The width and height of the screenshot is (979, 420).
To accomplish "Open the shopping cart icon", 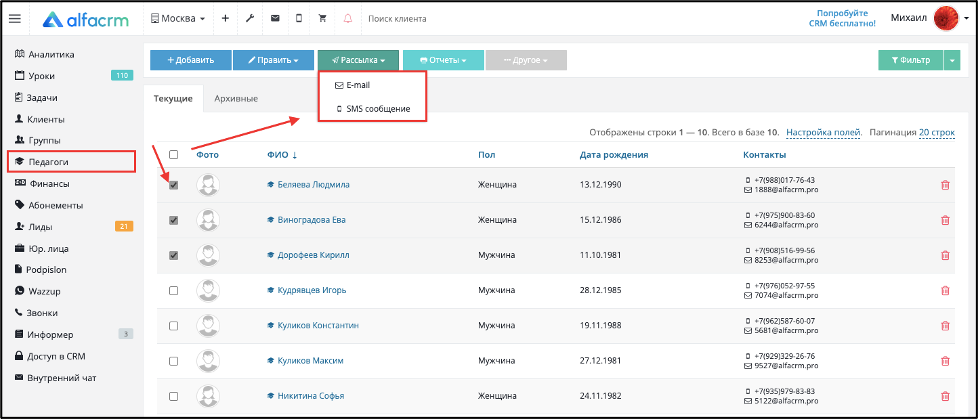I will tap(323, 19).
